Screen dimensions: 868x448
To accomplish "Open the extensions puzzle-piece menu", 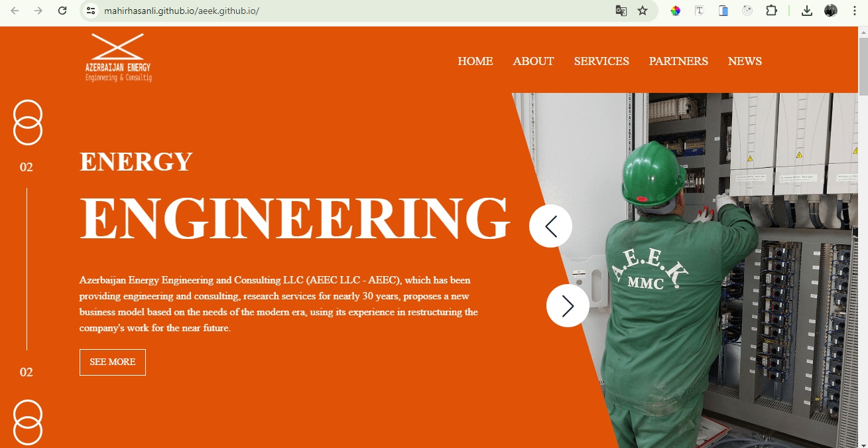I will [x=771, y=11].
